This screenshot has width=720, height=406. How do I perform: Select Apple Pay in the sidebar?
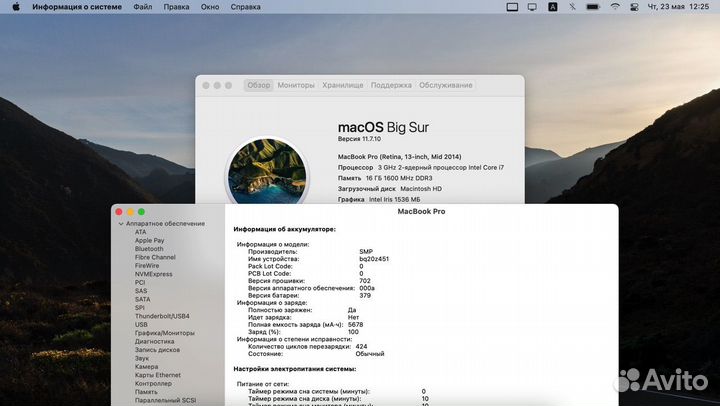[x=149, y=240]
